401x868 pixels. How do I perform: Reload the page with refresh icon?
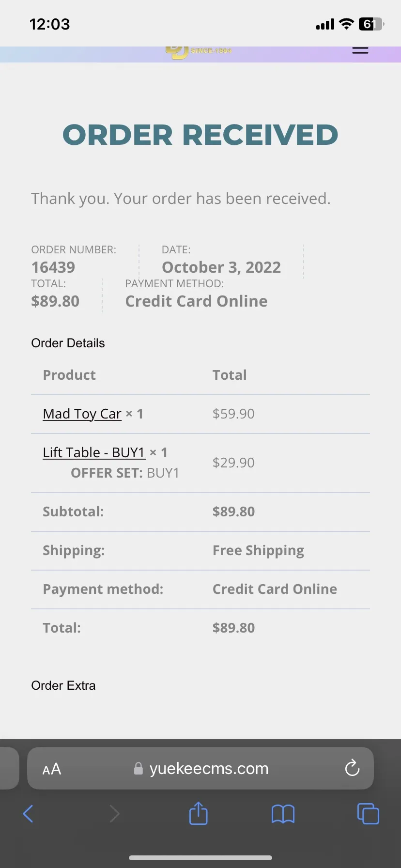pyautogui.click(x=352, y=768)
